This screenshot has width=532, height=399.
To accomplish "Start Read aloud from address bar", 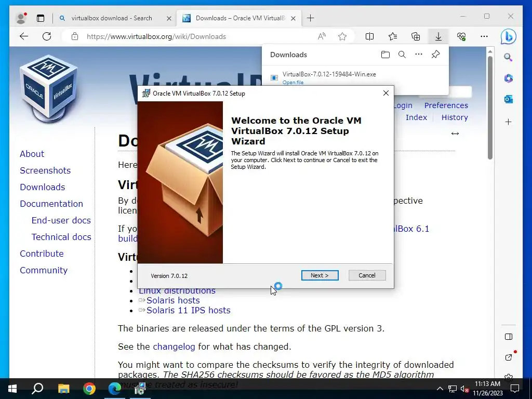I will coord(322,36).
